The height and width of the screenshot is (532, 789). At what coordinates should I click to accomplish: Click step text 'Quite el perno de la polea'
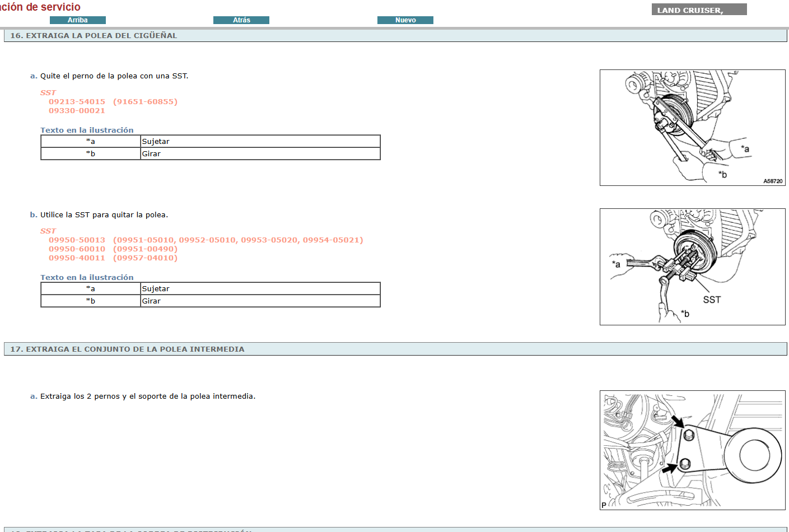pos(114,76)
